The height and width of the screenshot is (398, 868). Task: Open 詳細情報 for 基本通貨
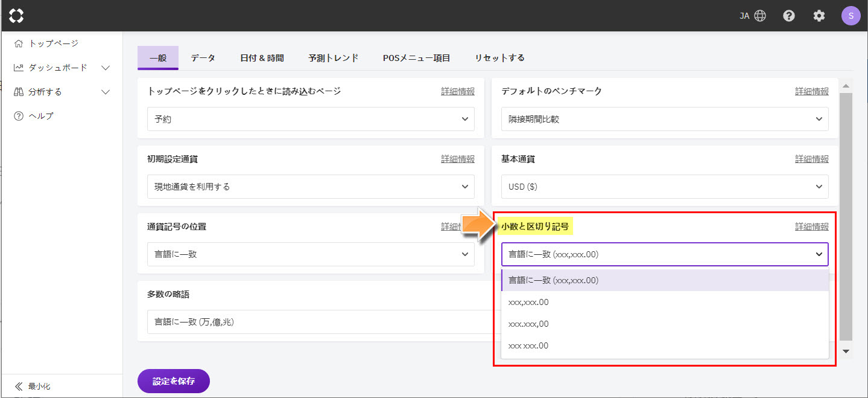812,159
